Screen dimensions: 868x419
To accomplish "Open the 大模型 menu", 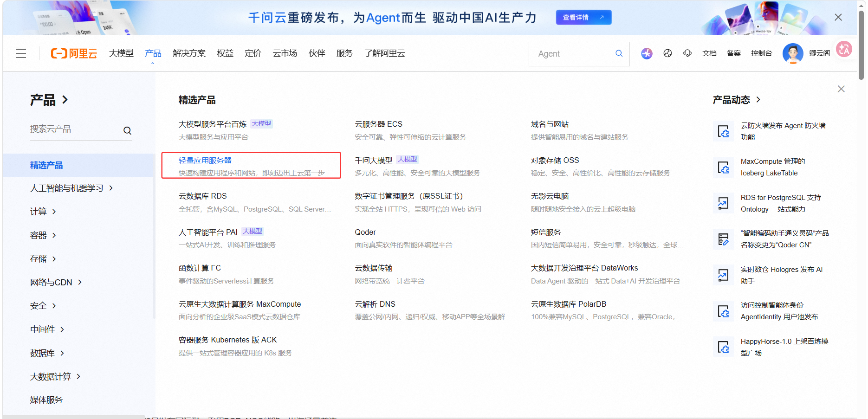I will coord(121,53).
